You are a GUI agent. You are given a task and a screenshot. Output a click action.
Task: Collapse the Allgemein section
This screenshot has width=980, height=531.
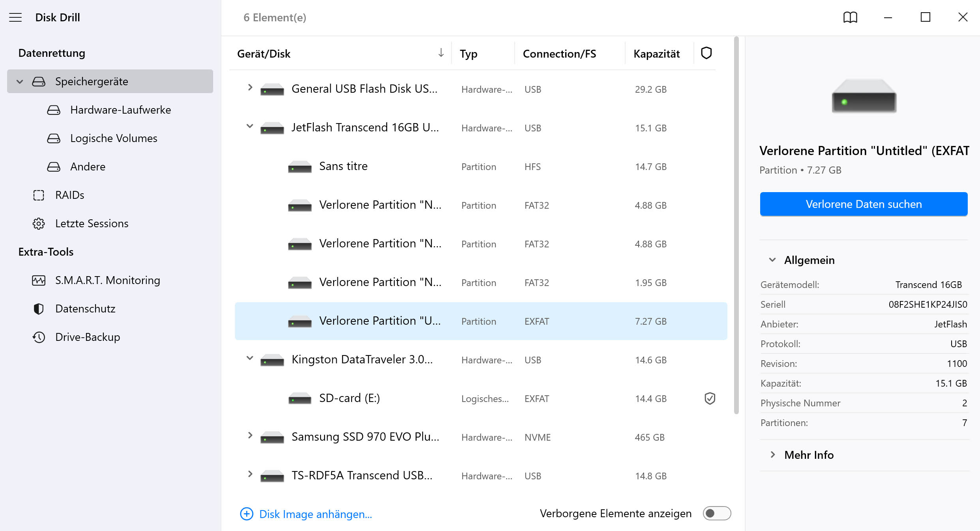coord(772,260)
